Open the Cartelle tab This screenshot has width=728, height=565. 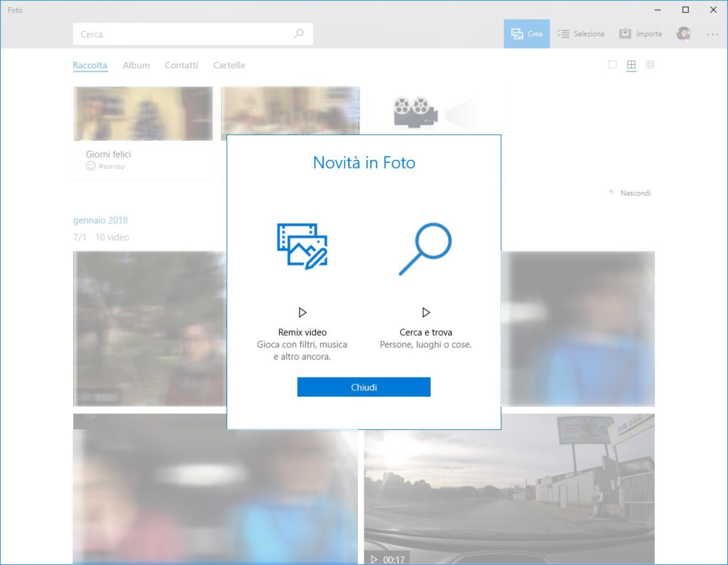[x=228, y=65]
